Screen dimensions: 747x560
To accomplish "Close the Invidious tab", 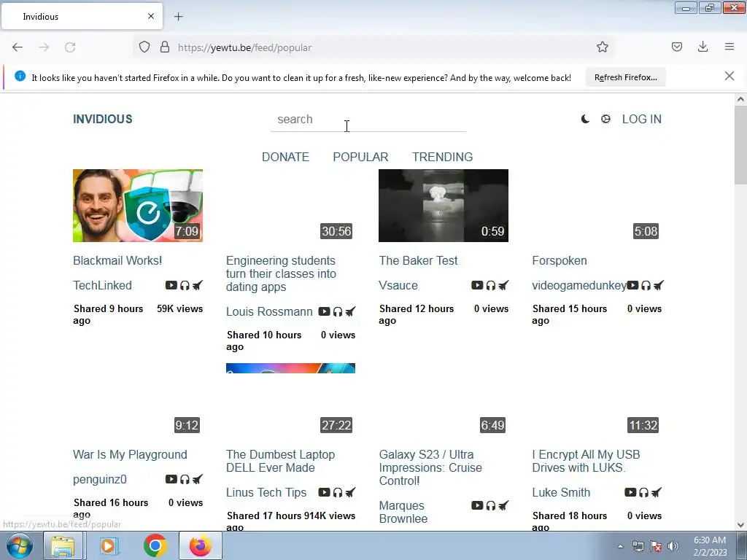I will click(151, 16).
